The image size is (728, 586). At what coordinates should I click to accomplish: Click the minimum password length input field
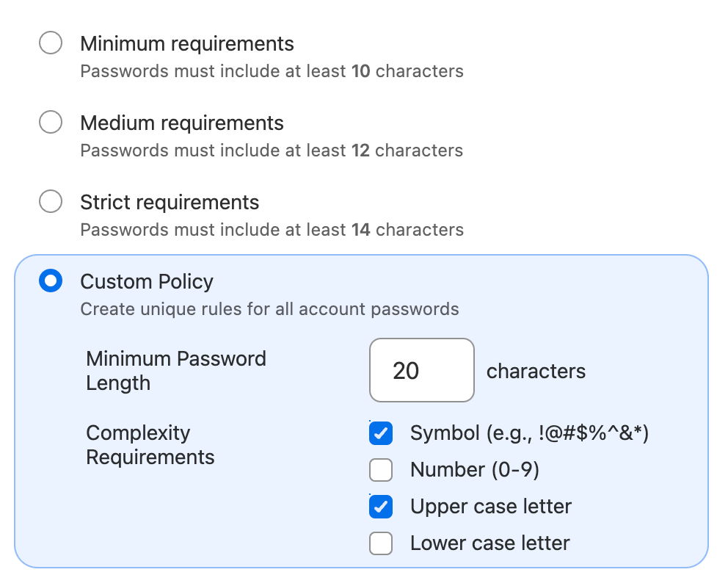[421, 370]
